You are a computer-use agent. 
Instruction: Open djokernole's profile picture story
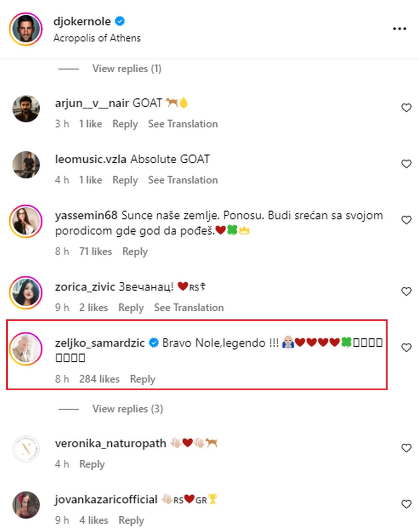(x=26, y=29)
